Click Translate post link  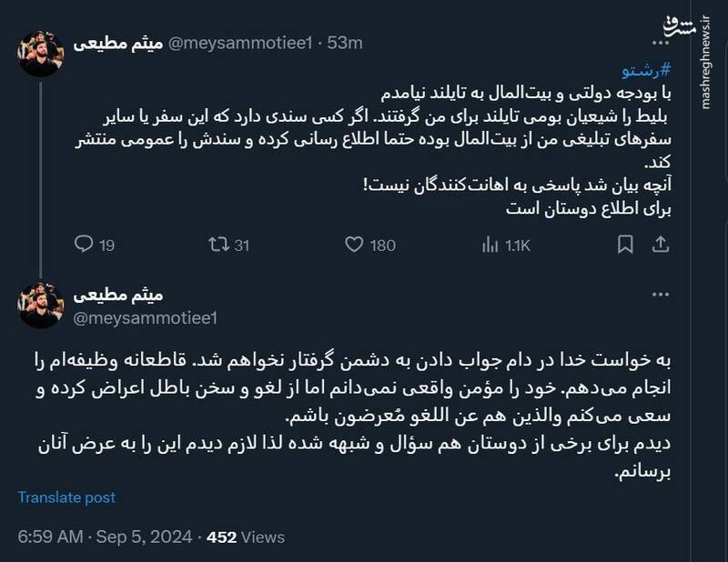coord(67,497)
